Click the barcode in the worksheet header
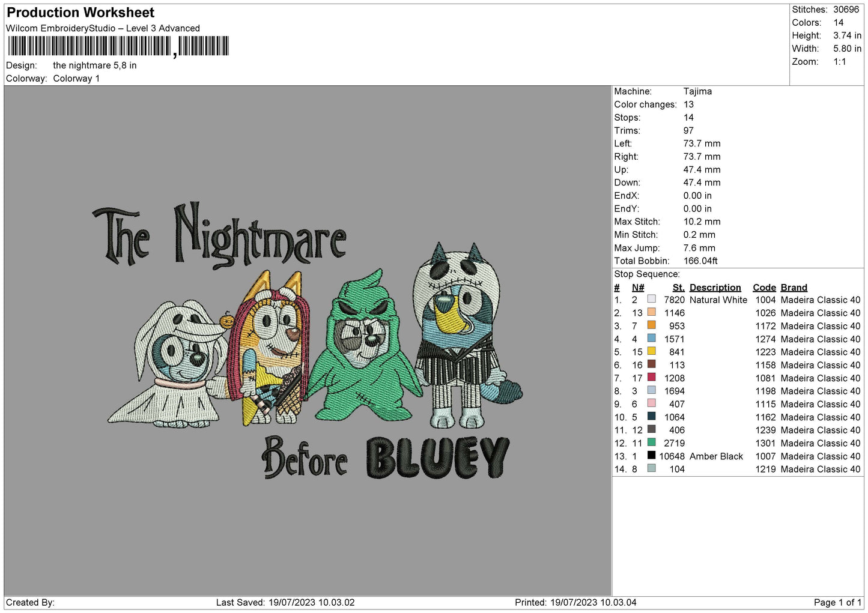The width and height of the screenshot is (868, 613). click(118, 46)
